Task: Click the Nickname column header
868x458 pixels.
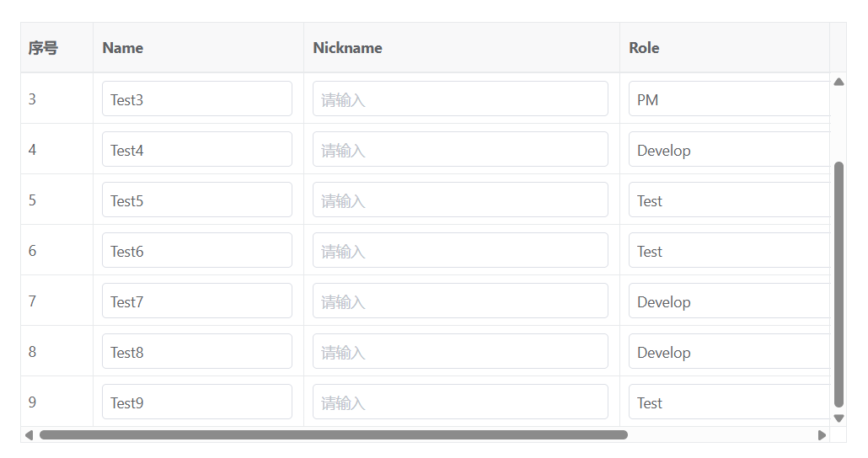Action: tap(347, 48)
